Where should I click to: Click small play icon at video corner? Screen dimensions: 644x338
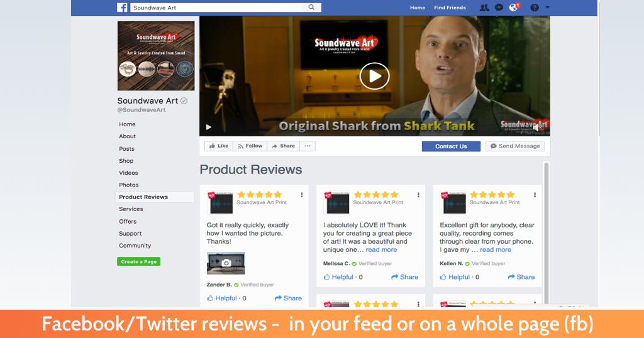pos(209,127)
